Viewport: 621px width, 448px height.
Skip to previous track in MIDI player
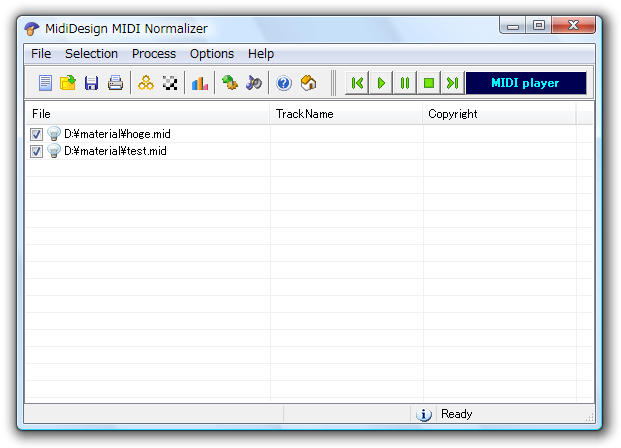pyautogui.click(x=357, y=83)
